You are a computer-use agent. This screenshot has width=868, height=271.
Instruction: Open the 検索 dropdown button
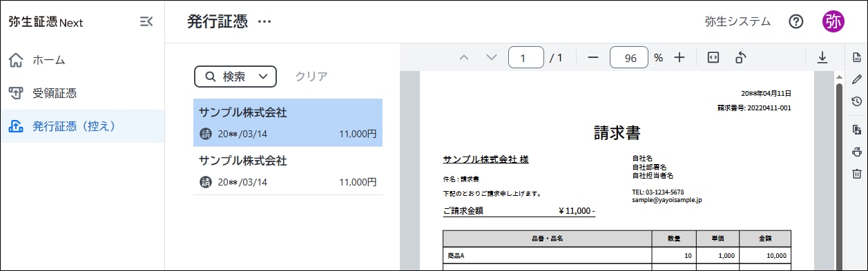point(235,77)
